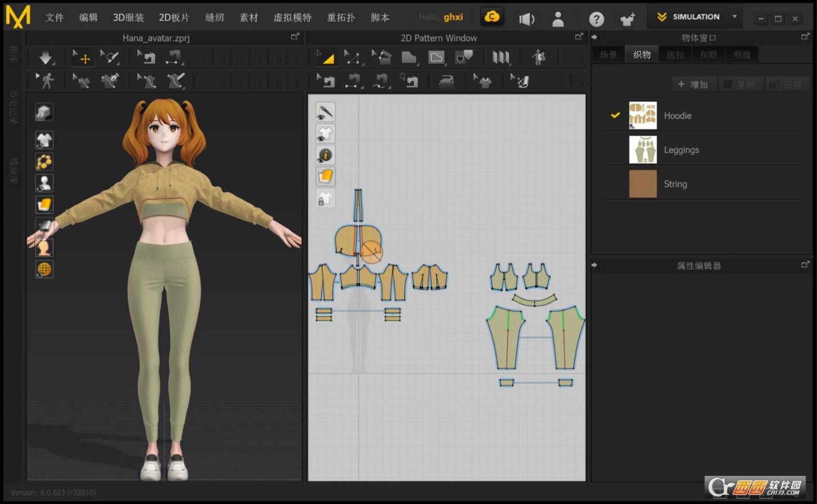The image size is (817, 504).
Task: Expand hidden 3D toolbar items chevron
Action: coord(205,58)
